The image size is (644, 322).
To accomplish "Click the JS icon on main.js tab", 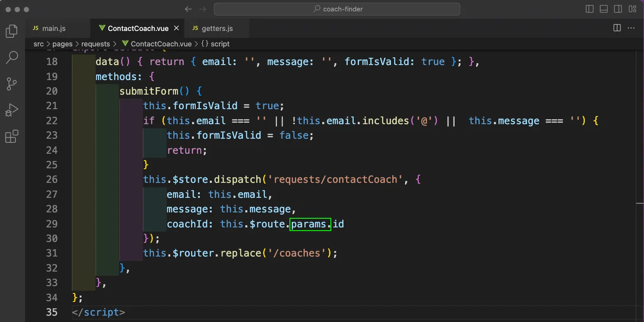I will point(35,28).
